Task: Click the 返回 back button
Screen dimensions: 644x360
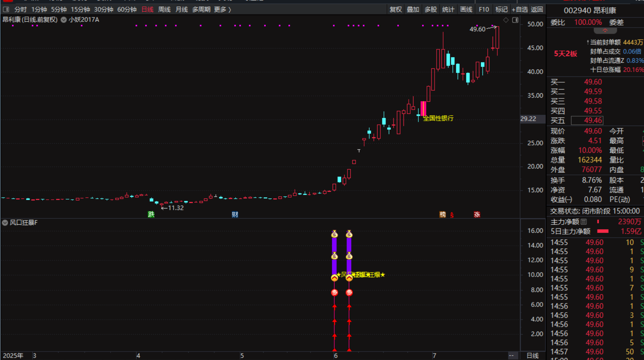Action: [x=537, y=9]
